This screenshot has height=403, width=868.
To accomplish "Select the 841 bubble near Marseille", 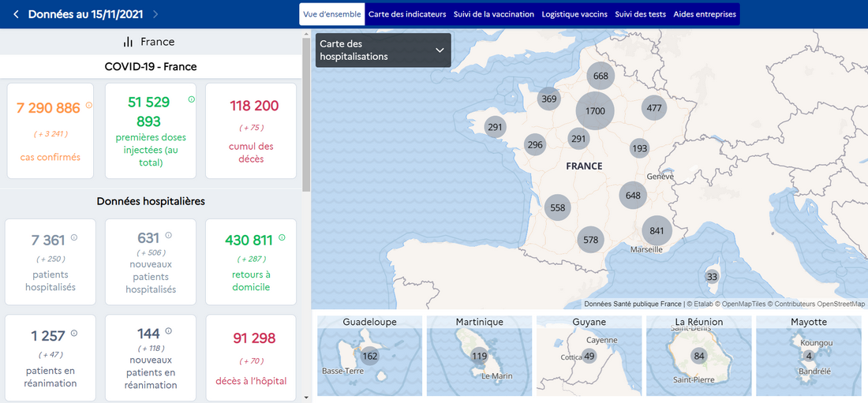I will coord(657,230).
